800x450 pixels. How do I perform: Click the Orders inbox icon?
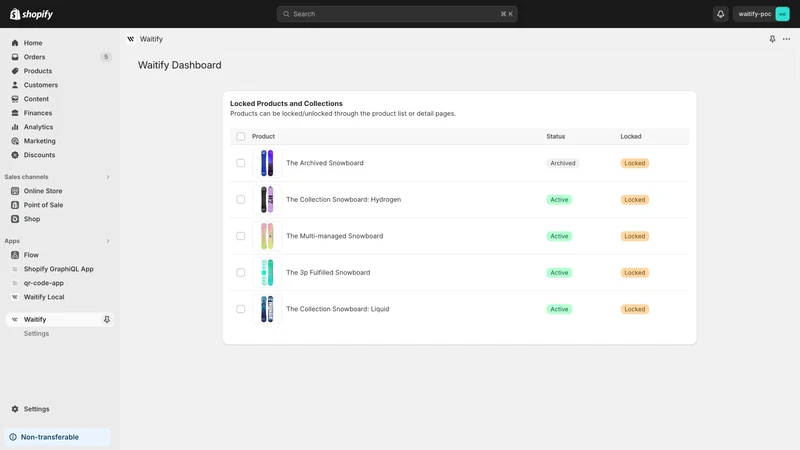15,57
